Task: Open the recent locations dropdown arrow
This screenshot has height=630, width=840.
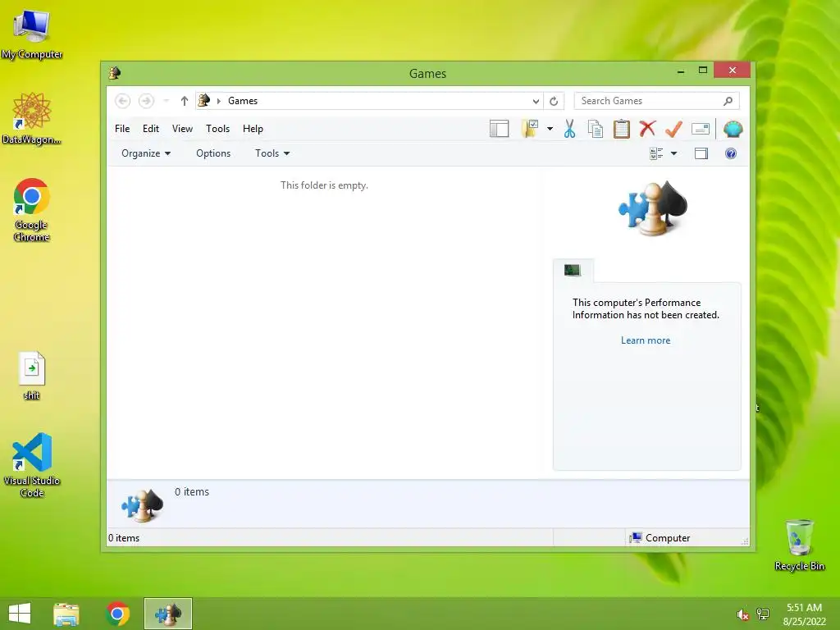Action: point(166,101)
